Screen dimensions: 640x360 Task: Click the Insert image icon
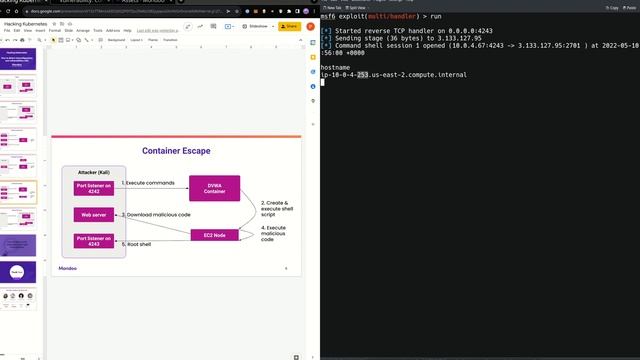tap(68, 40)
